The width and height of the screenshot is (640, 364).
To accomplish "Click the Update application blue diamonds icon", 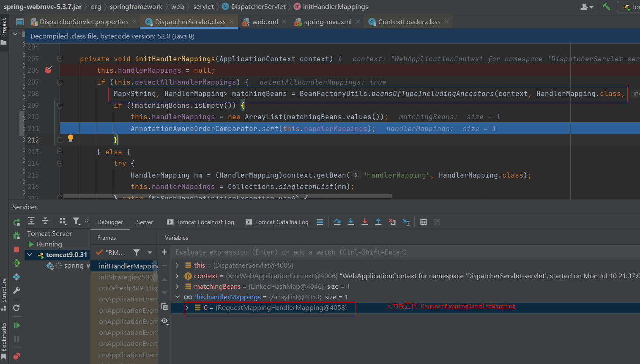I will tap(16, 277).
